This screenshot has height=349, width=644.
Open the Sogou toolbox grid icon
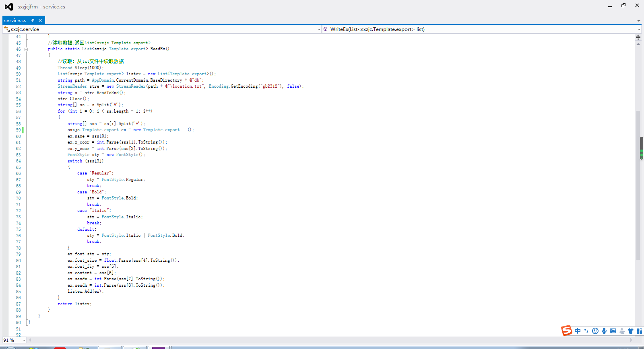639,331
